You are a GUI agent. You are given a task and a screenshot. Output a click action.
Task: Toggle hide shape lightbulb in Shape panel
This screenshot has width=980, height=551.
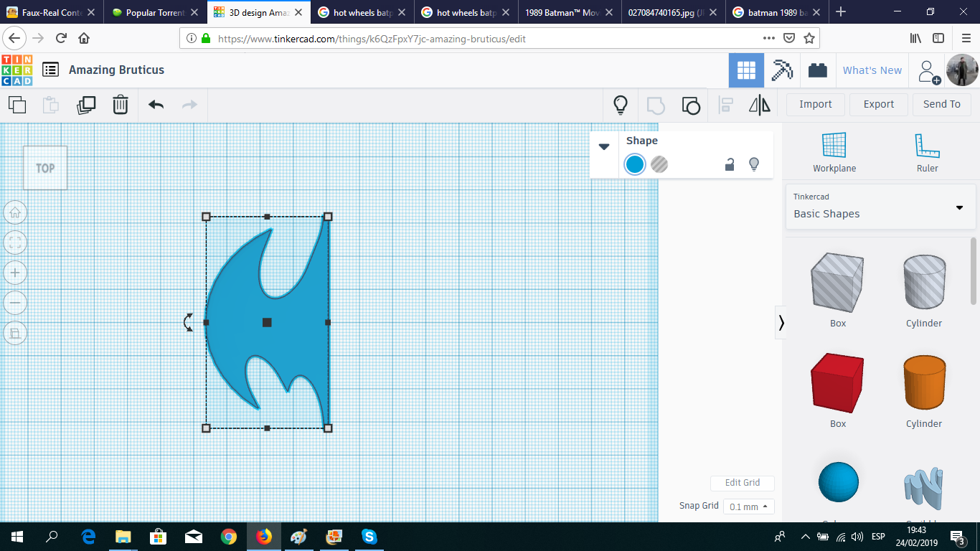[x=754, y=164]
